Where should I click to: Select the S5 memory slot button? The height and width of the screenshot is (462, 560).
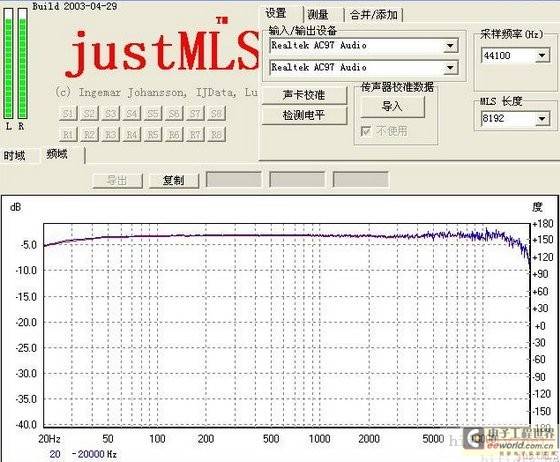pyautogui.click(x=153, y=114)
